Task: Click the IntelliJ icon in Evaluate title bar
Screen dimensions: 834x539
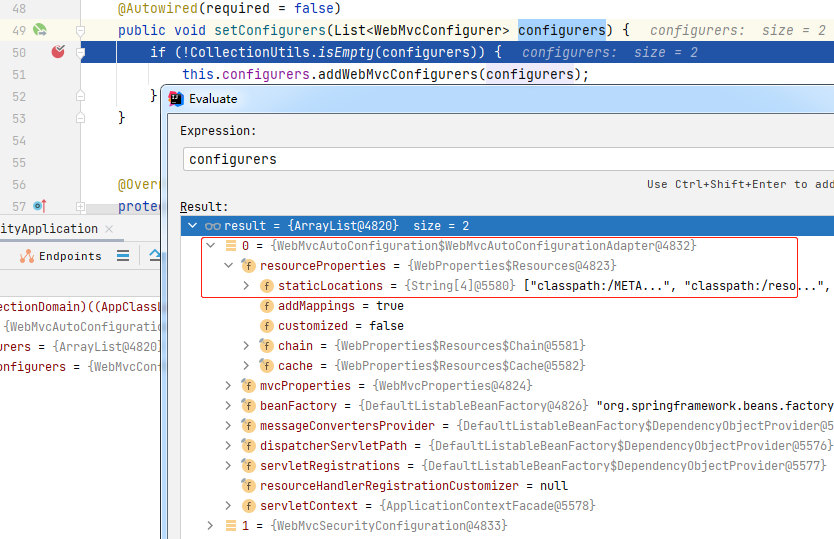Action: (176, 98)
